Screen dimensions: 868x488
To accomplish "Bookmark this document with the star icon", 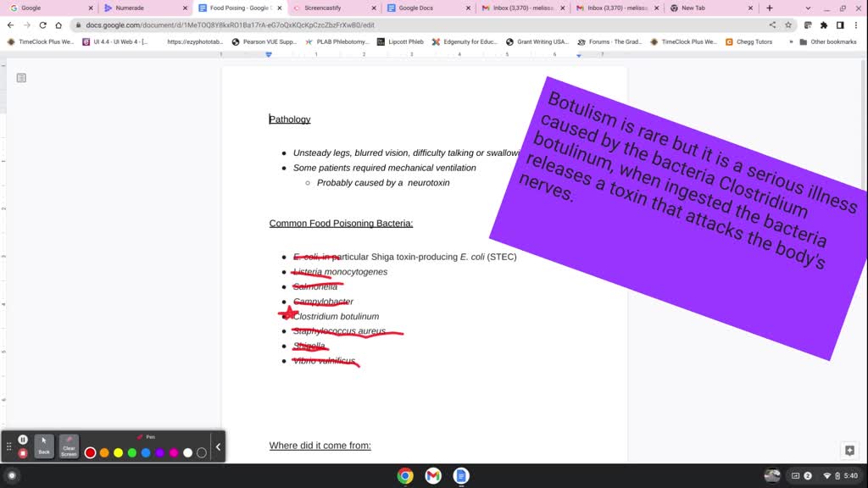I will pos(788,25).
